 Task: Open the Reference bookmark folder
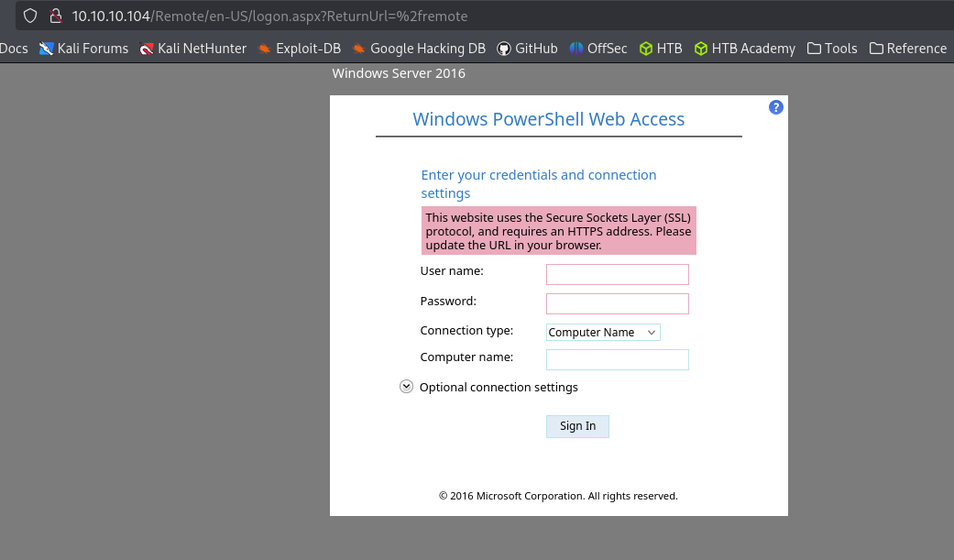click(908, 48)
